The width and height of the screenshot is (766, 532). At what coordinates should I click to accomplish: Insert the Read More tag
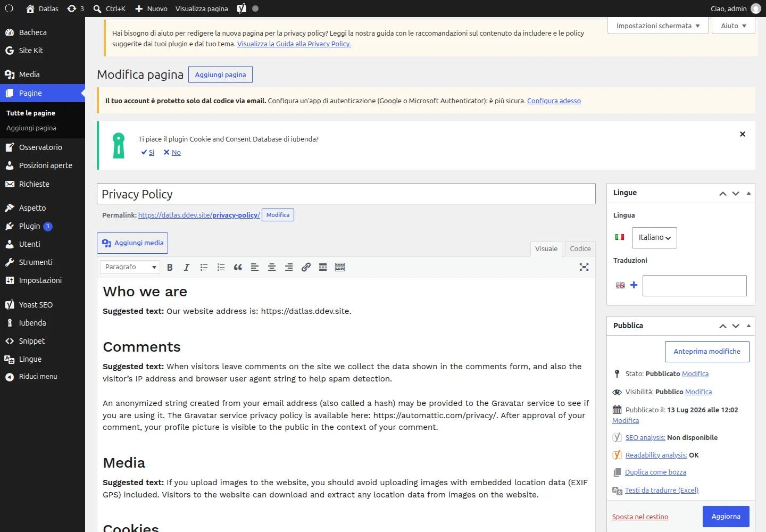pyautogui.click(x=323, y=267)
